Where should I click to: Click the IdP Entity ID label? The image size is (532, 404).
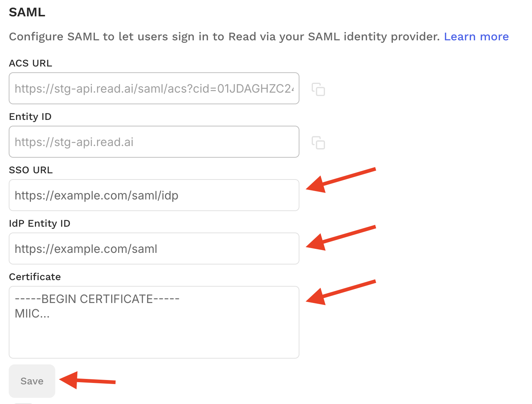click(x=40, y=223)
